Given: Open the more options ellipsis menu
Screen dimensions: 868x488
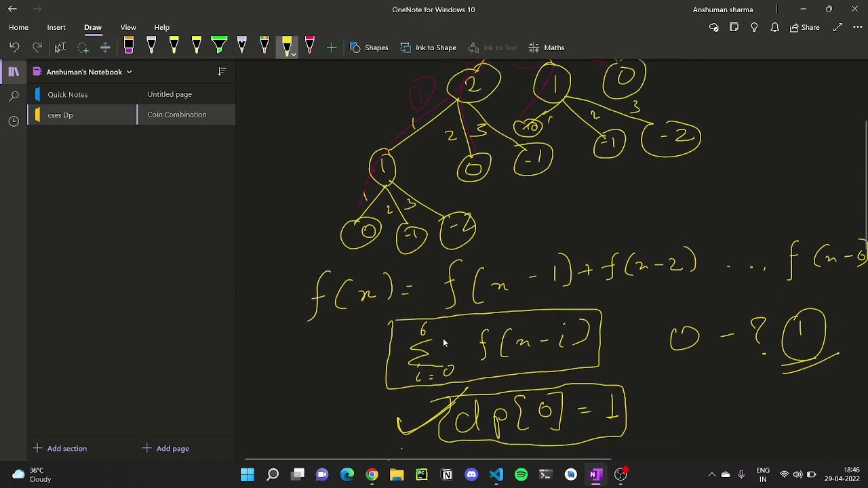Looking at the screenshot, I should 858,27.
